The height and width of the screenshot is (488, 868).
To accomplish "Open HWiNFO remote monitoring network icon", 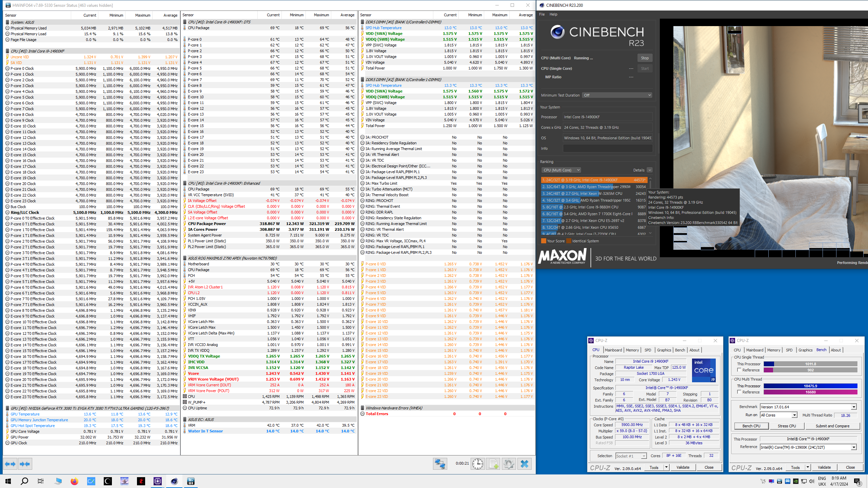I will click(440, 464).
